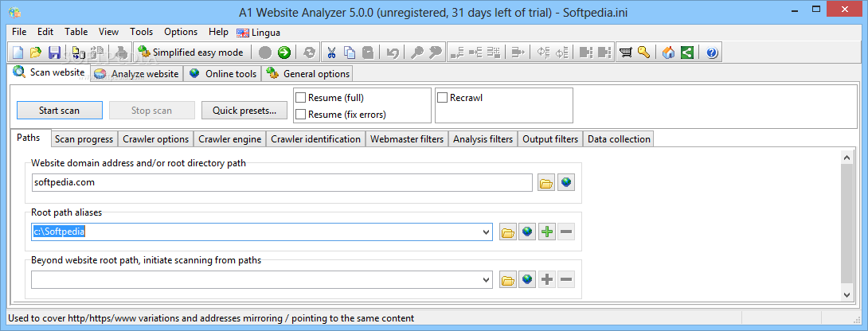This screenshot has width=868, height=331.
Task: Open the Data collection tab
Action: [x=619, y=139]
